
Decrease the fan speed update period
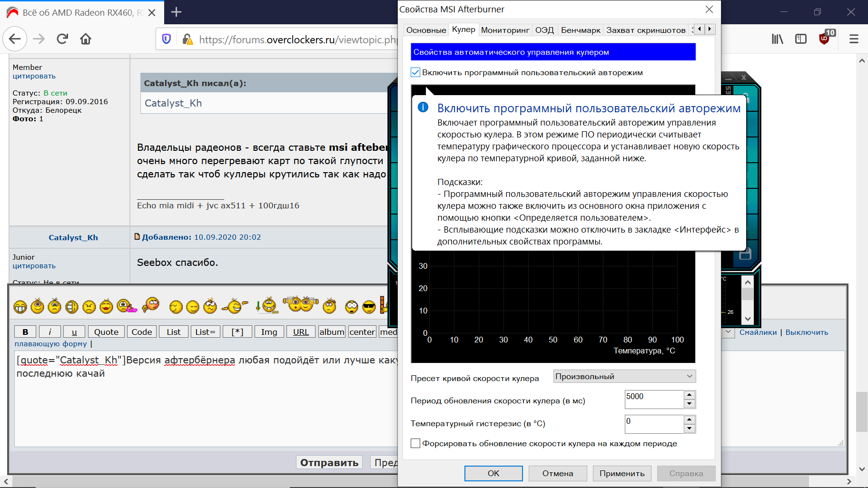[x=690, y=404]
